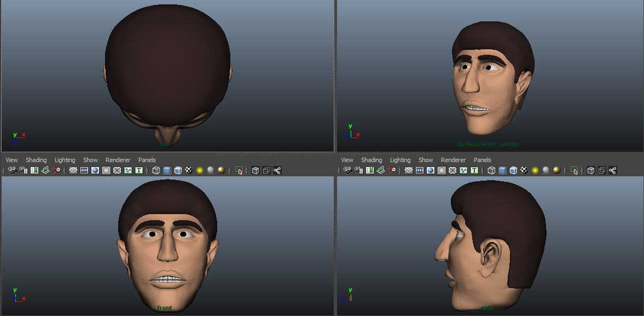Toggle Resolution Gate in front panel toolbar
644x316 pixels.
pyautogui.click(x=95, y=170)
